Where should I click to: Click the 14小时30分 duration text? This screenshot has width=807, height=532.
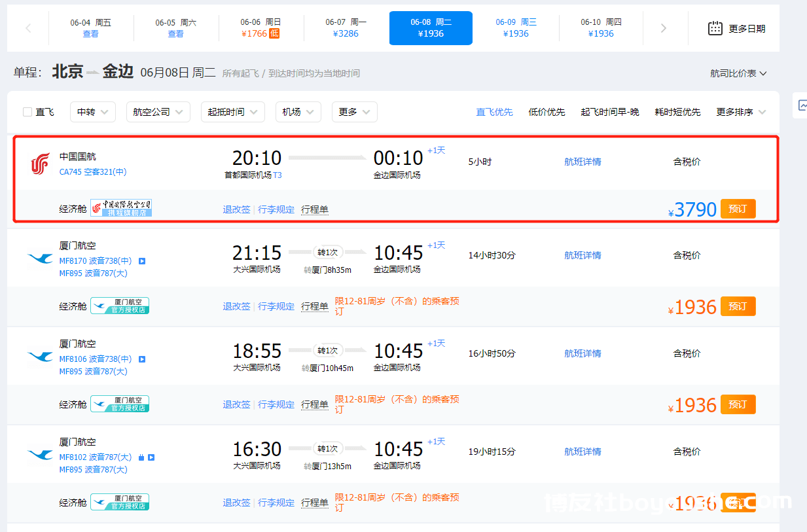click(x=492, y=255)
